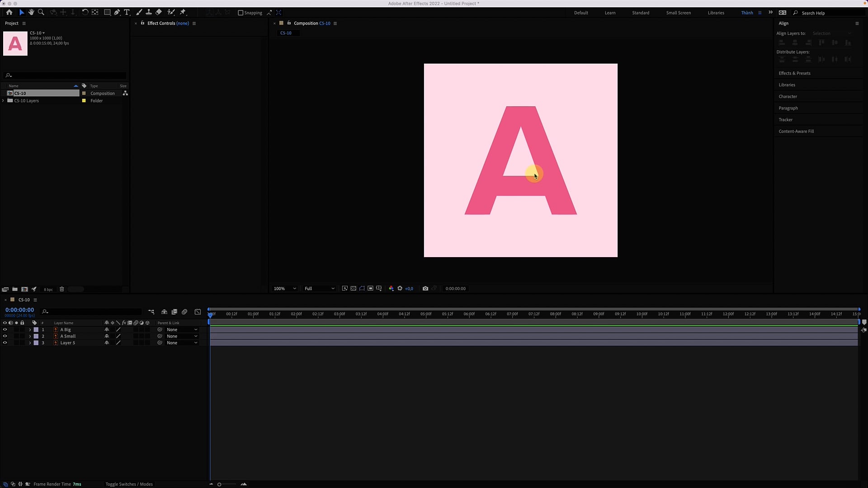Open the Tracker panel
The width and height of the screenshot is (868, 488).
pos(785,120)
